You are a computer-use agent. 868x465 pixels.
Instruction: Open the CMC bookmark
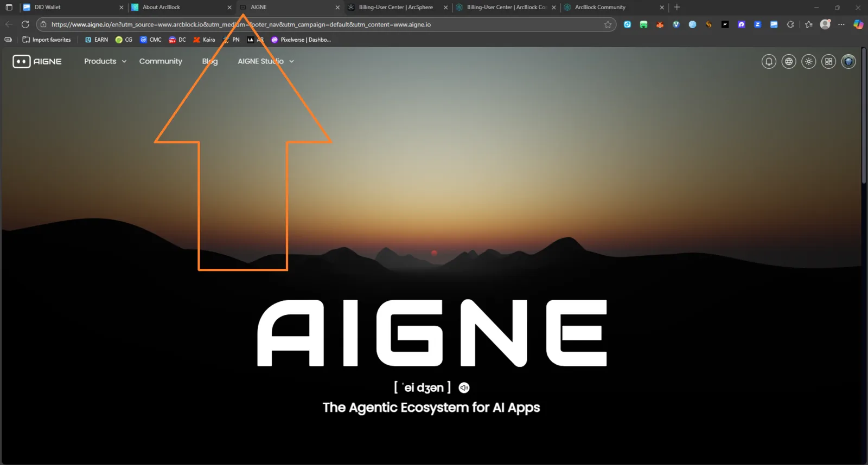[x=151, y=40]
